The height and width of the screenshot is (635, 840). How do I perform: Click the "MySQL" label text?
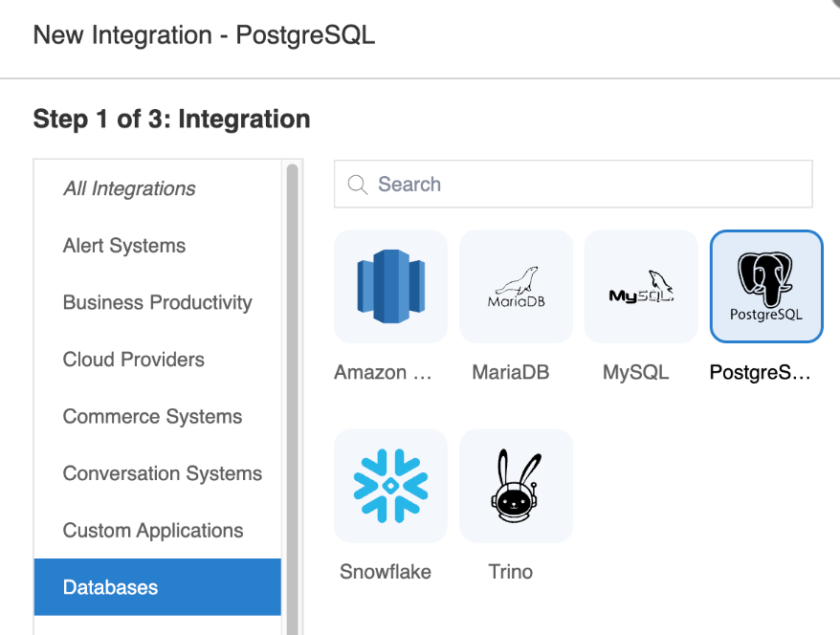636,372
